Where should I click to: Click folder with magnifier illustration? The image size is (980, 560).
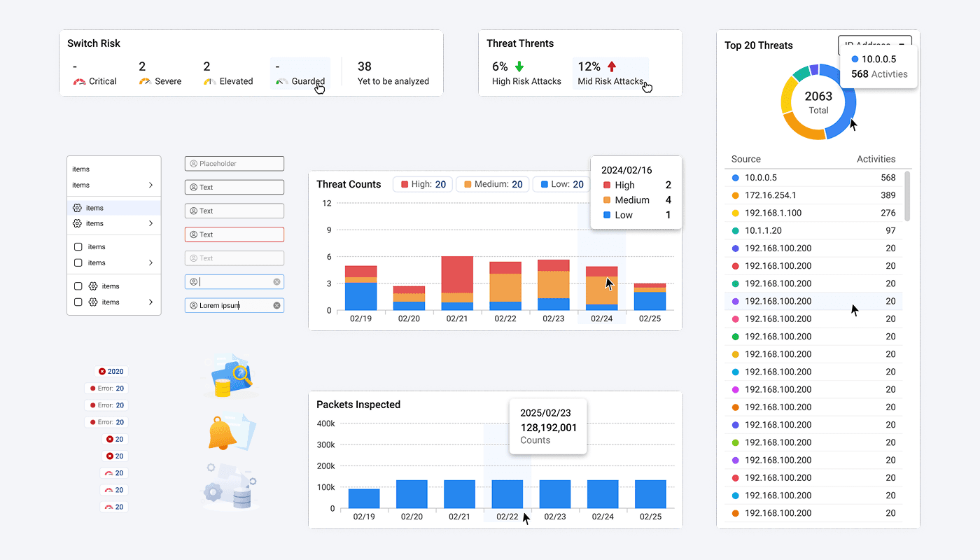(x=231, y=376)
